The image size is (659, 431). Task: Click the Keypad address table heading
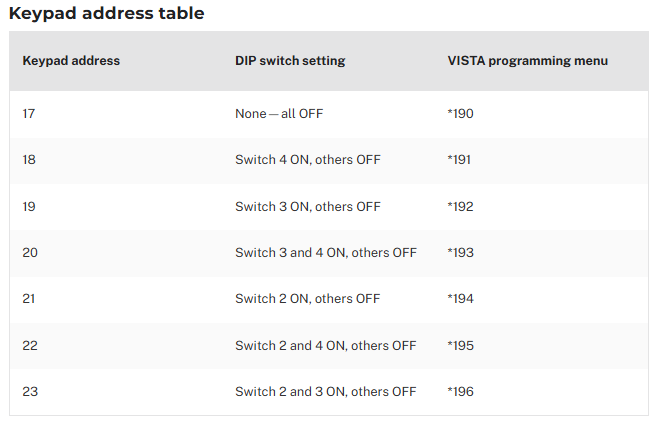pyautogui.click(x=106, y=13)
